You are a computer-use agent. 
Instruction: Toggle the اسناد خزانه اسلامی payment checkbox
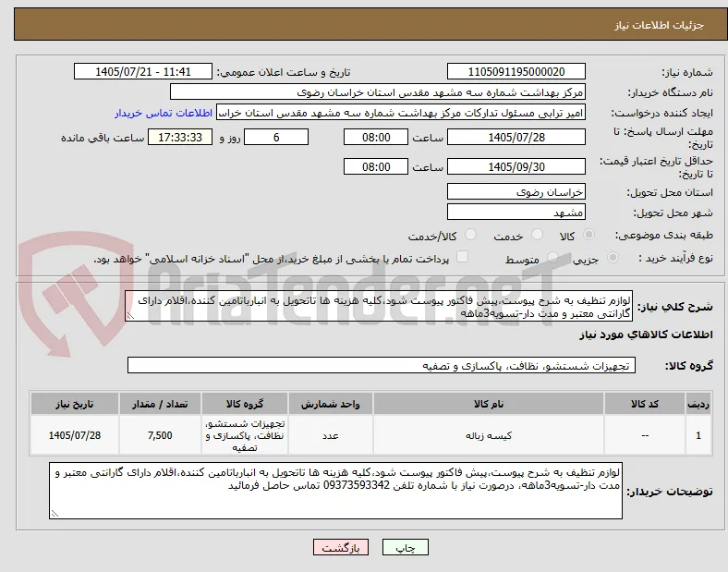point(463,257)
